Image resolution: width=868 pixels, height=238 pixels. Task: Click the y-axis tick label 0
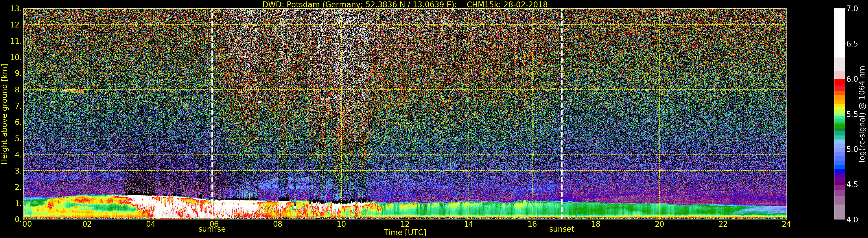(x=18, y=220)
